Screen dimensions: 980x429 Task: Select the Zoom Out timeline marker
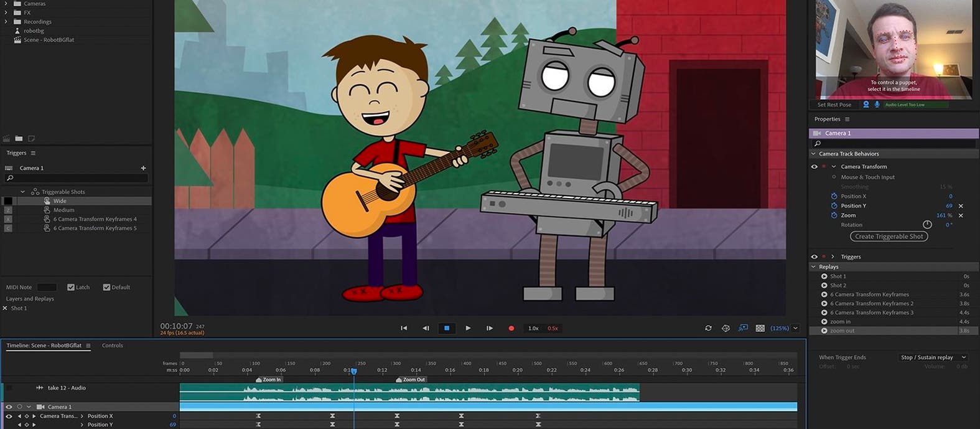pyautogui.click(x=411, y=379)
